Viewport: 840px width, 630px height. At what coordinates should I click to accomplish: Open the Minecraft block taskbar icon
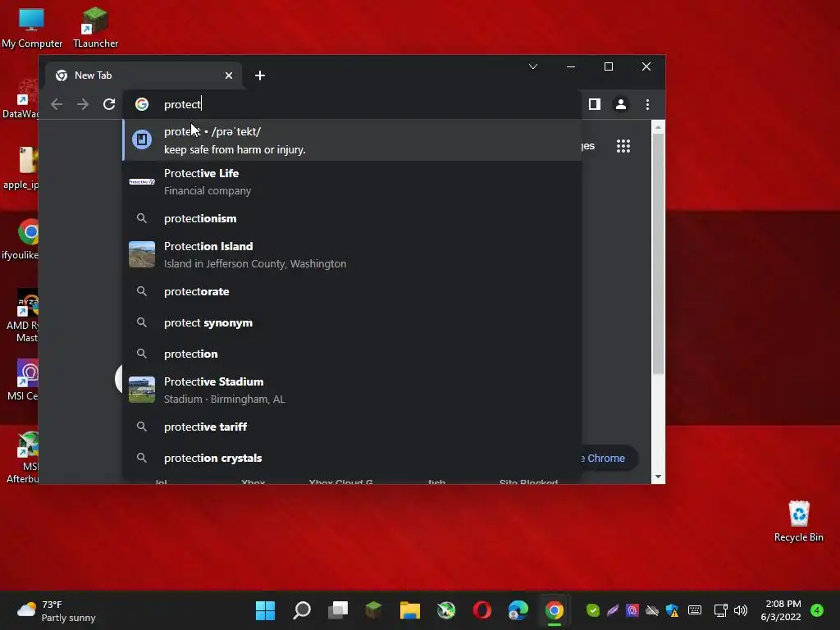click(x=373, y=610)
